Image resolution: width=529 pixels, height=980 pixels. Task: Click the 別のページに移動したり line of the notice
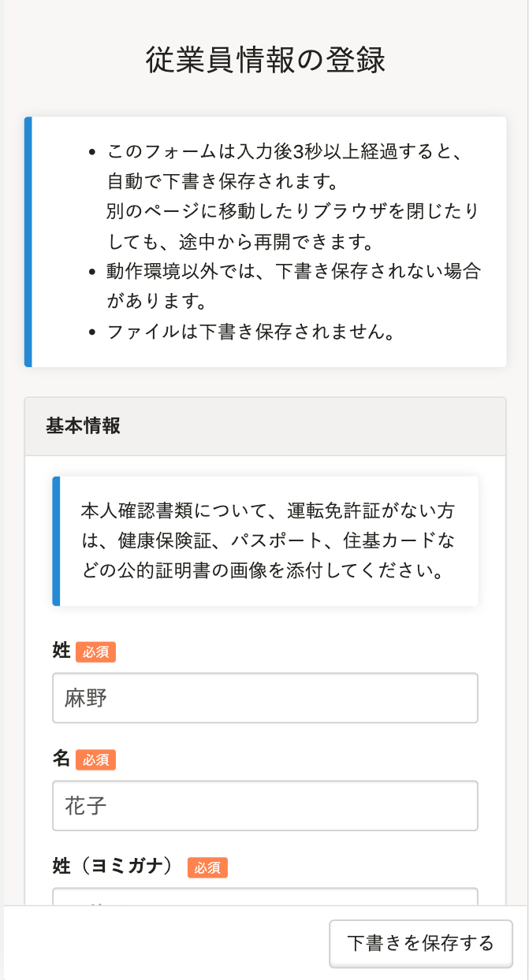292,212
